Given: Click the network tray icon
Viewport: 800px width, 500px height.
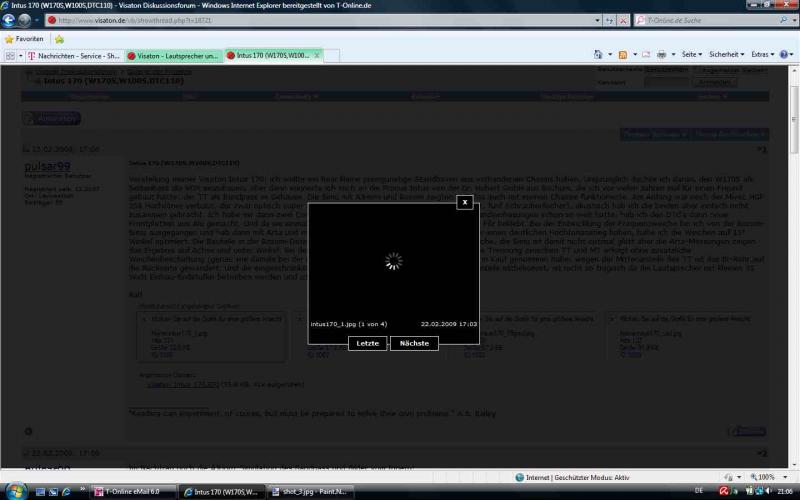Looking at the screenshot, I should click(x=759, y=491).
